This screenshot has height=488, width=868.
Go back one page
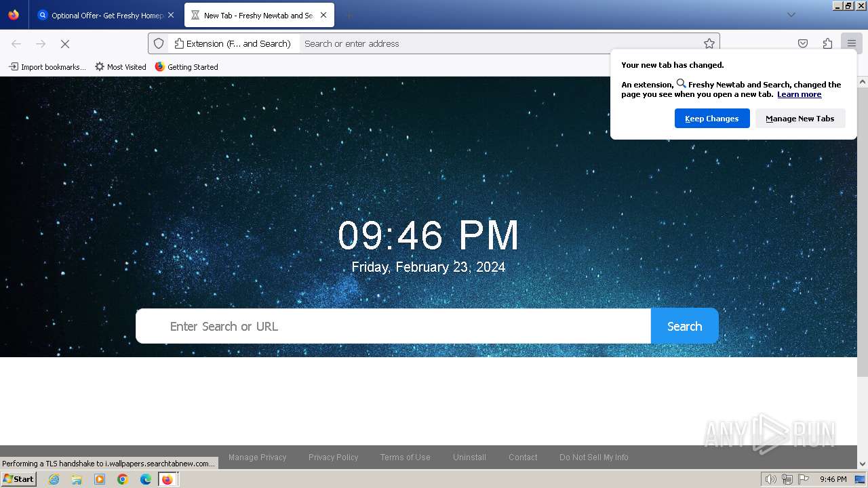point(16,43)
